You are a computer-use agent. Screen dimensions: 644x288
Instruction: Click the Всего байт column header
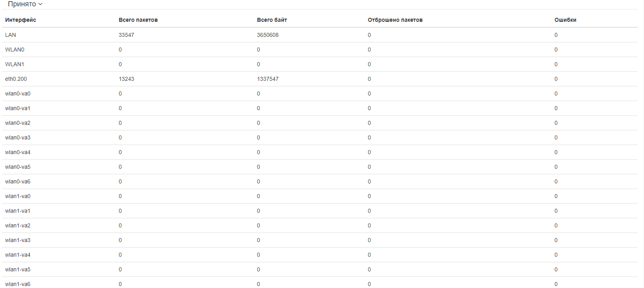pyautogui.click(x=272, y=20)
